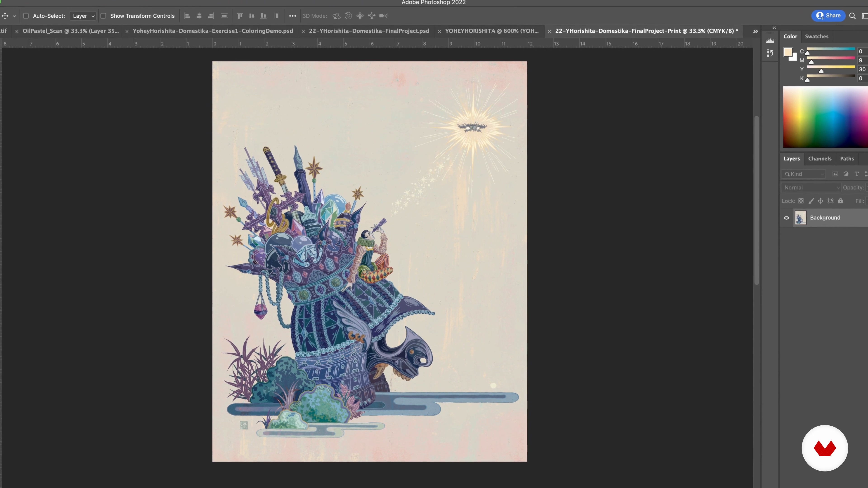Select the Move tool icon in options bar
This screenshot has width=868, height=488.
point(5,16)
